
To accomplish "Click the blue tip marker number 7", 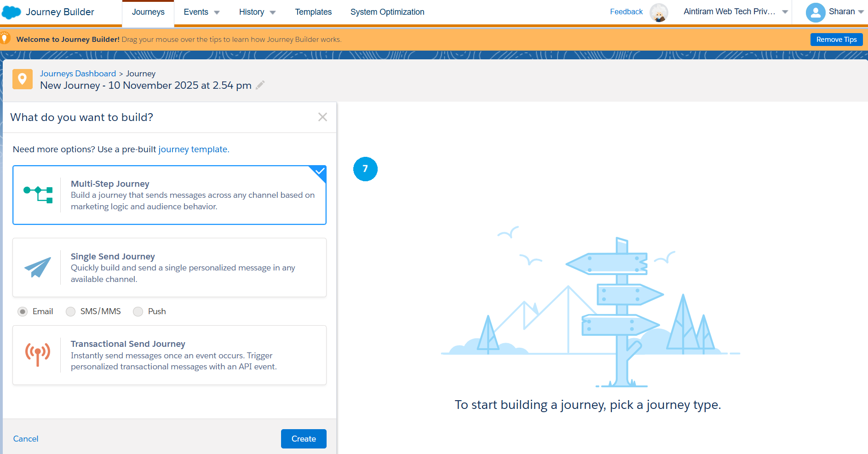I will coord(365,169).
